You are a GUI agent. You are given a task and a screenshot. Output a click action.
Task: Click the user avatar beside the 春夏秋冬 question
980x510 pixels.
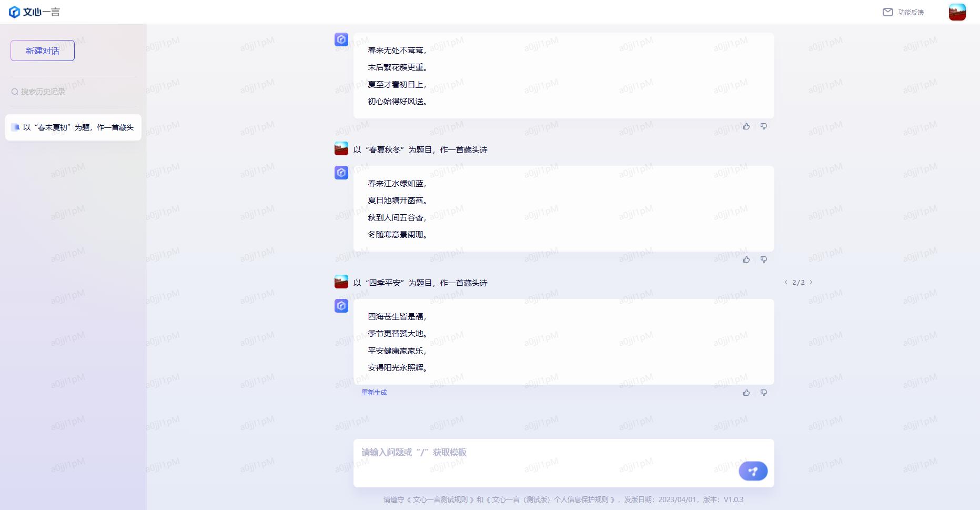pyautogui.click(x=341, y=149)
